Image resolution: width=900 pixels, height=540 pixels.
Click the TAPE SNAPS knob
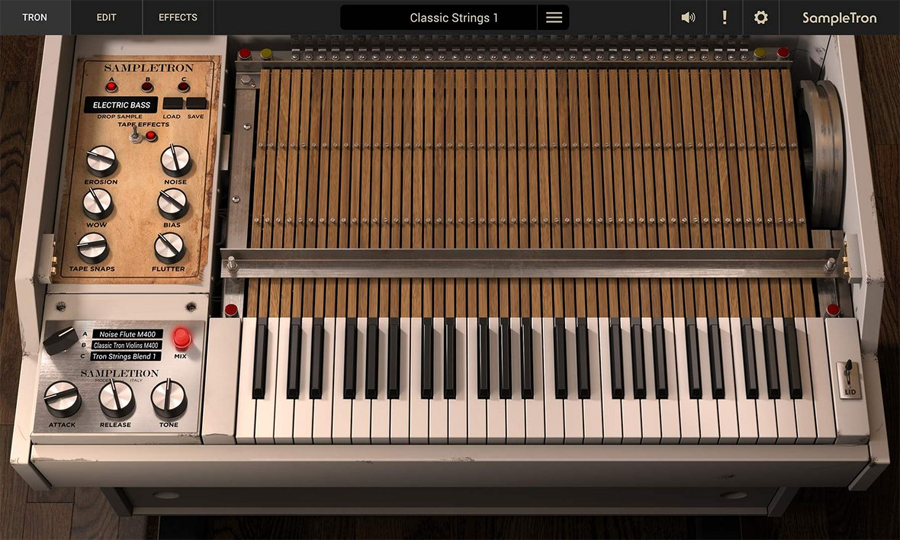(x=93, y=248)
